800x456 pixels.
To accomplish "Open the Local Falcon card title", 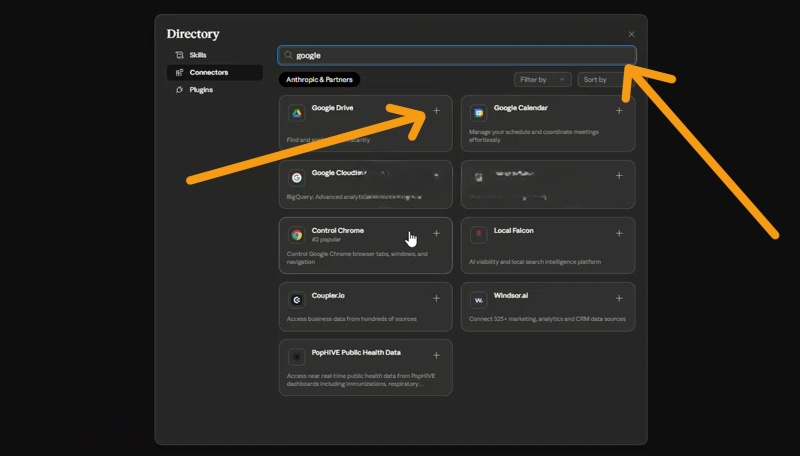I will point(514,231).
